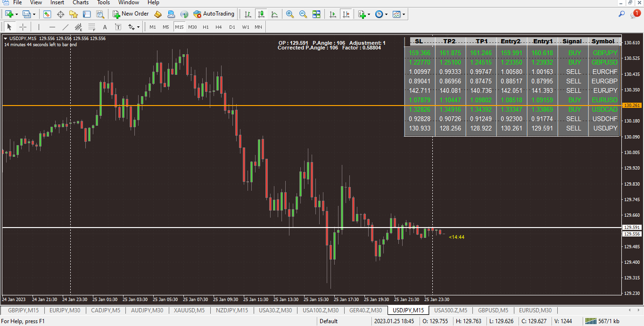
Task: Open the Window menu
Action: [129, 2]
